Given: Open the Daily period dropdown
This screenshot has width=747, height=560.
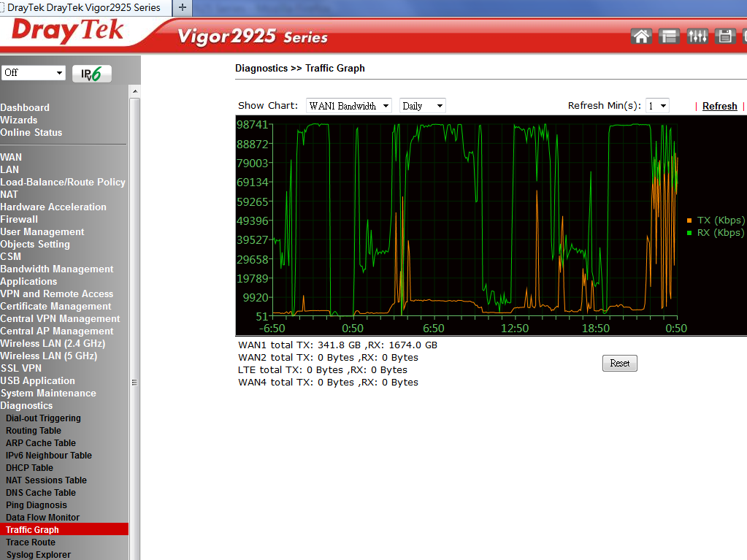Looking at the screenshot, I should point(423,106).
